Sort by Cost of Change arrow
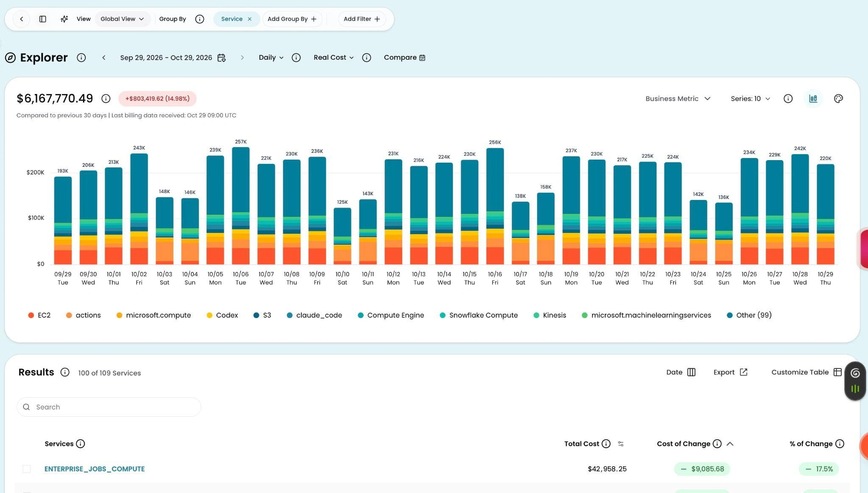The width and height of the screenshot is (868, 493). (730, 444)
